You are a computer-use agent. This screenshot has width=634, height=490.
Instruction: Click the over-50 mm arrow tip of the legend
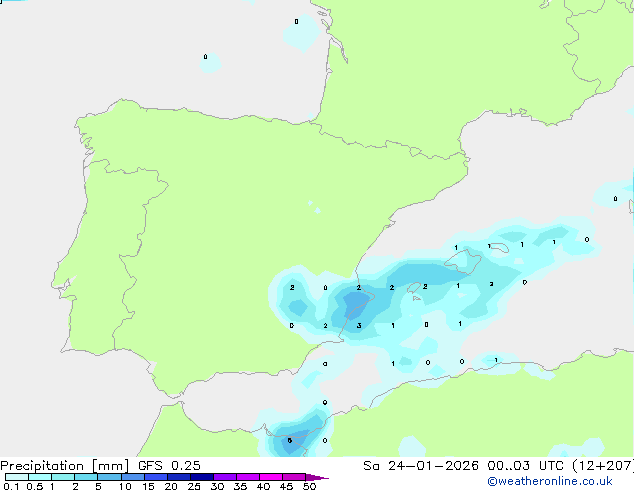[317, 477]
